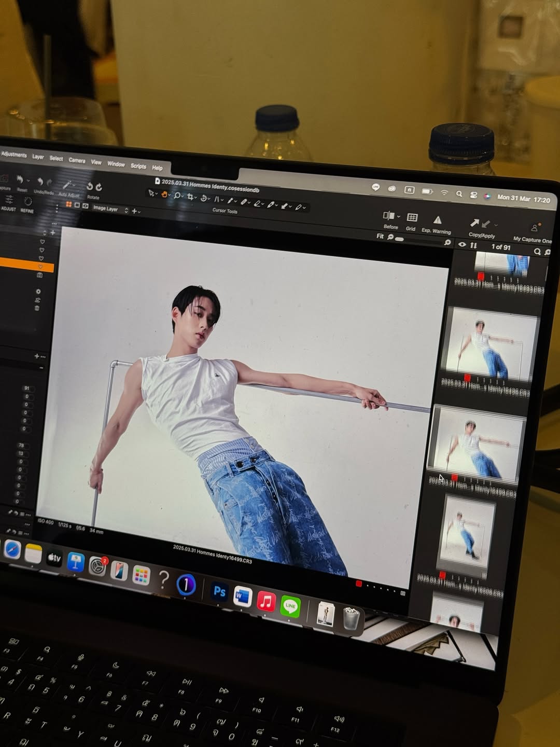Select the Pointer cursor tool
This screenshot has height=747, width=560.
(x=151, y=193)
